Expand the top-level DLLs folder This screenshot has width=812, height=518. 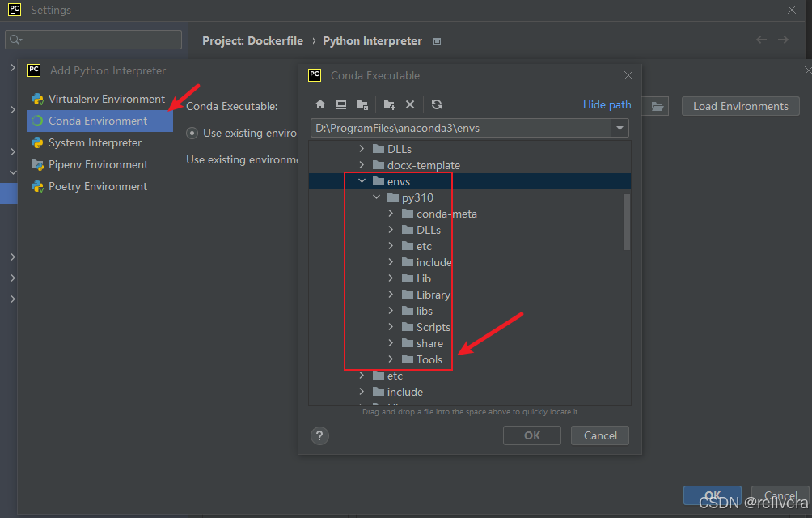point(362,149)
